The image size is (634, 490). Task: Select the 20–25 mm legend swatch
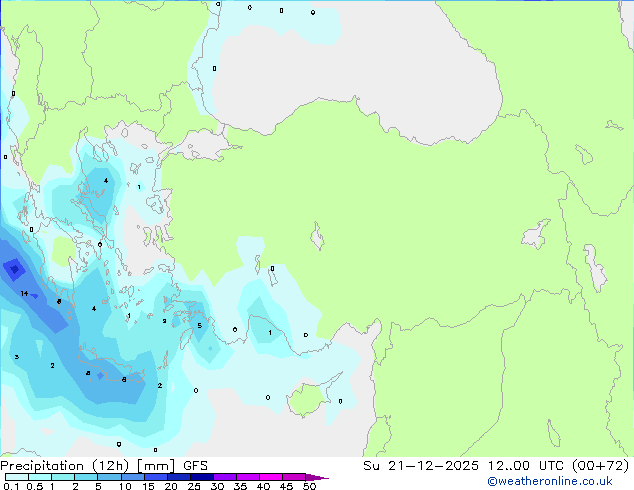pos(179,477)
